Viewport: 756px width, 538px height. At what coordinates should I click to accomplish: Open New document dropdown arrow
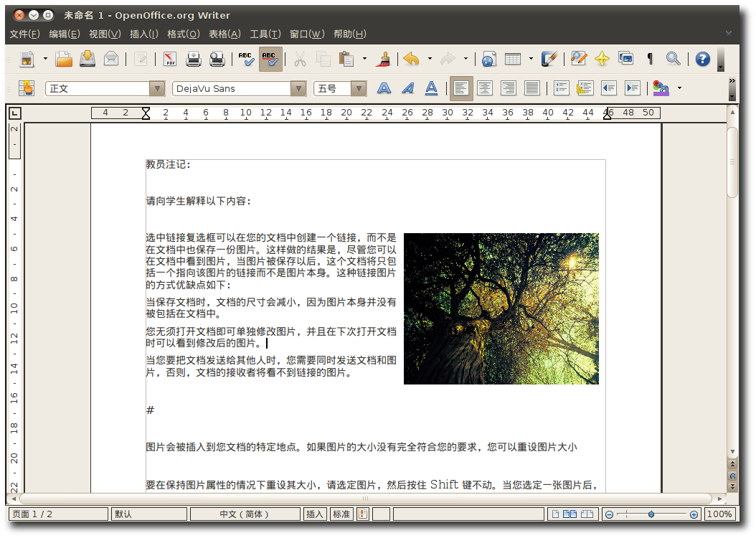[x=45, y=60]
